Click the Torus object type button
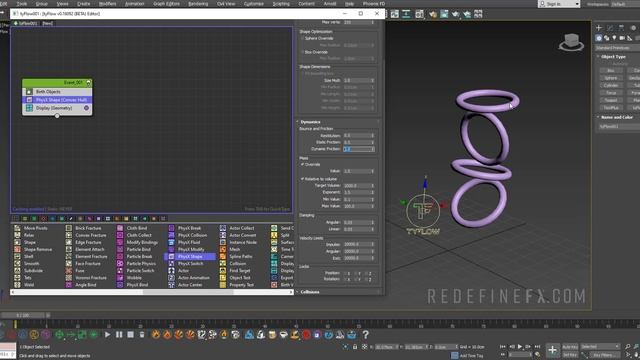The width and height of the screenshot is (640, 360). click(611, 93)
